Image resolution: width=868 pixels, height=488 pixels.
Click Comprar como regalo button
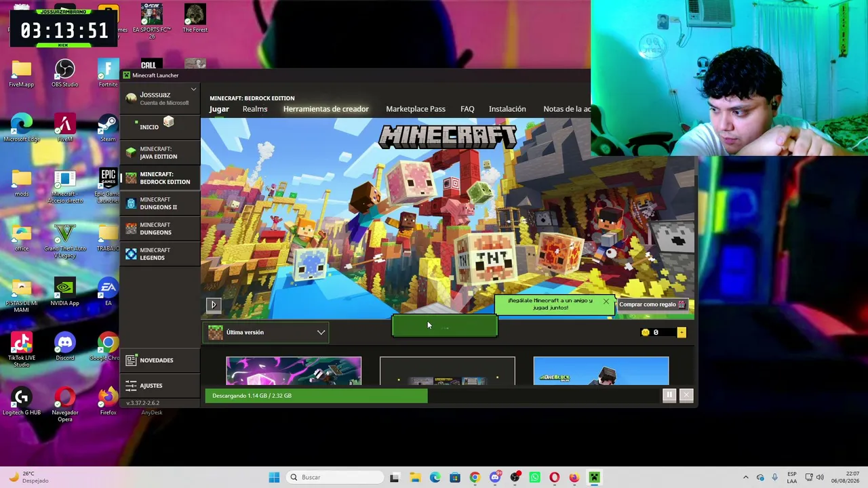652,304
